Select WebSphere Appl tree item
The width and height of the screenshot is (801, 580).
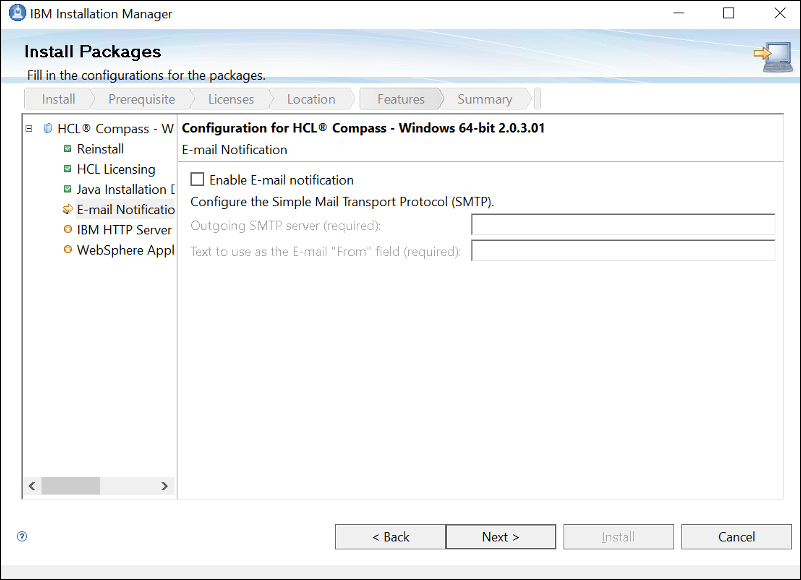click(x=126, y=250)
